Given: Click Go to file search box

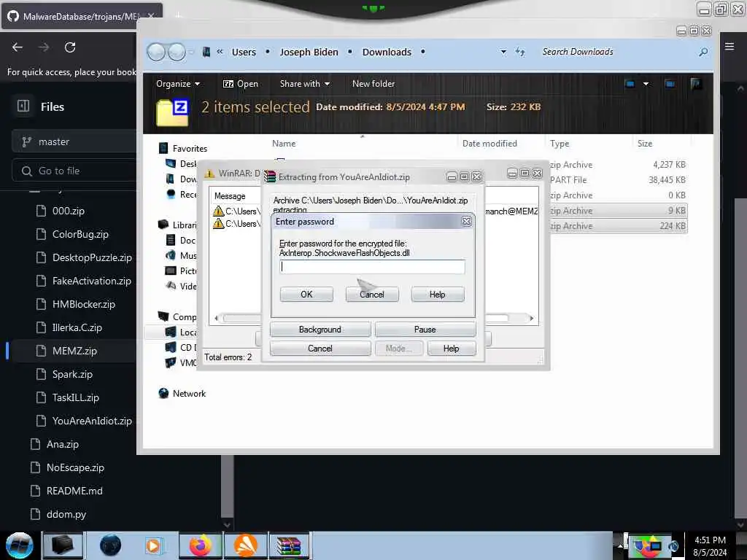Looking at the screenshot, I should 74,171.
